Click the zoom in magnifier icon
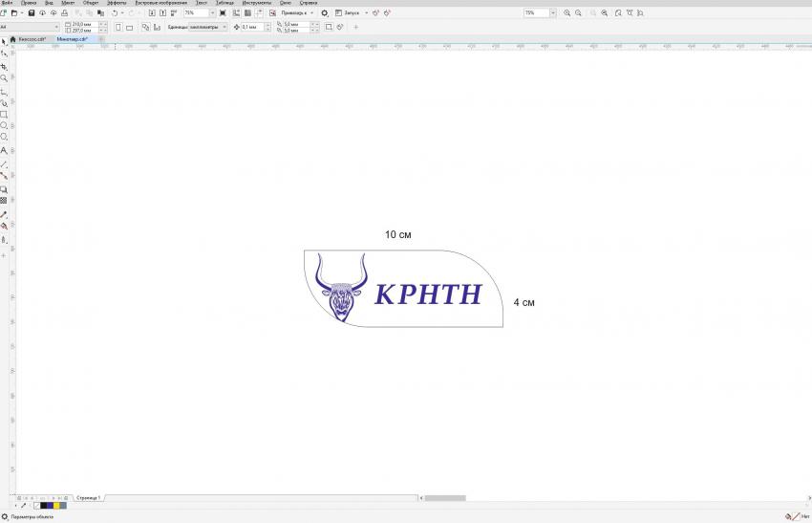 (x=567, y=13)
